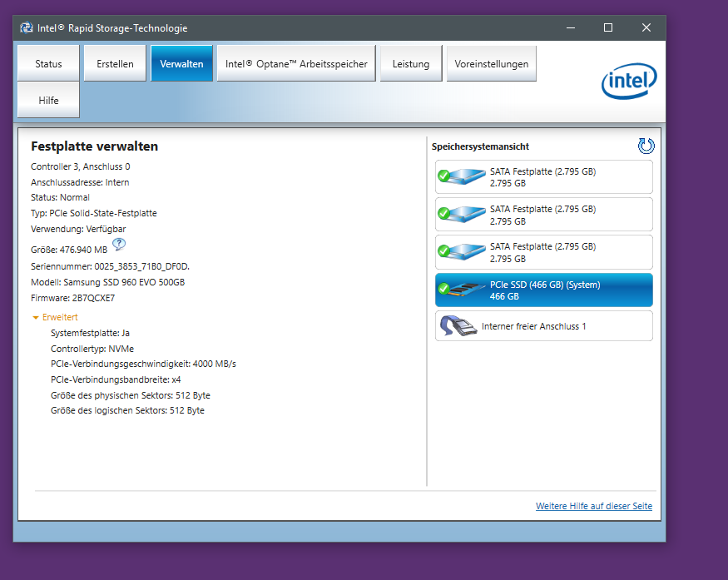The width and height of the screenshot is (728, 580).
Task: Select PCIe SSD (466 GB) System entry
Action: 543,290
